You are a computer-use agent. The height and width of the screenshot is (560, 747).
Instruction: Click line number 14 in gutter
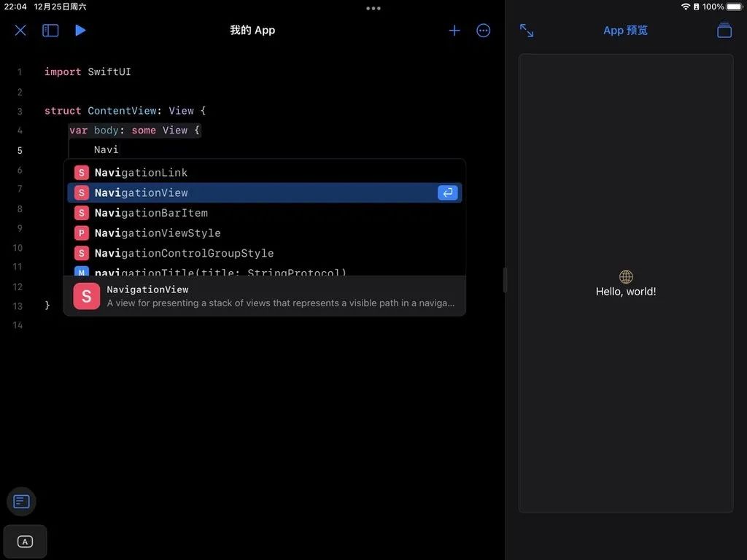(18, 325)
